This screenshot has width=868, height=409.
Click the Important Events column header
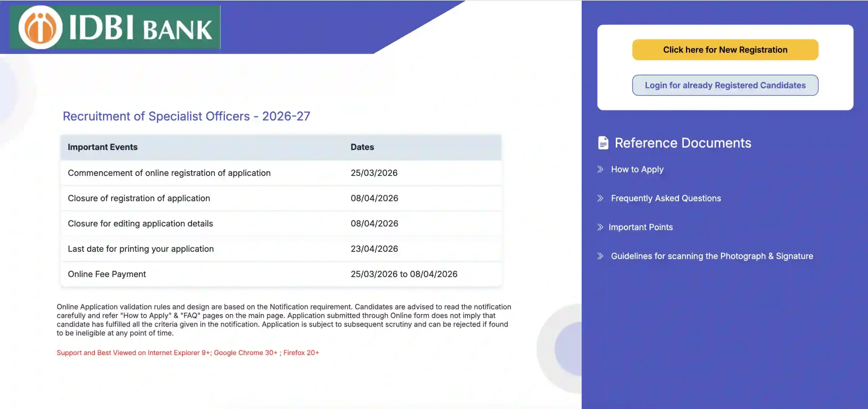click(102, 147)
